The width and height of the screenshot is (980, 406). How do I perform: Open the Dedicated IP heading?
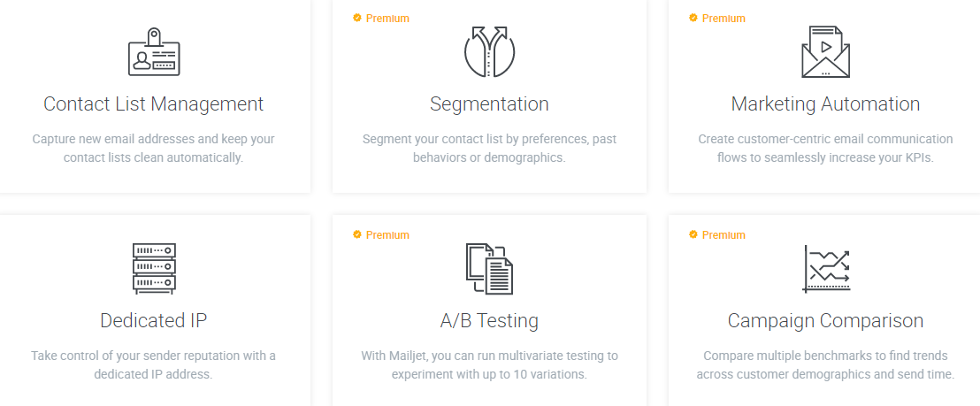pyautogui.click(x=154, y=320)
